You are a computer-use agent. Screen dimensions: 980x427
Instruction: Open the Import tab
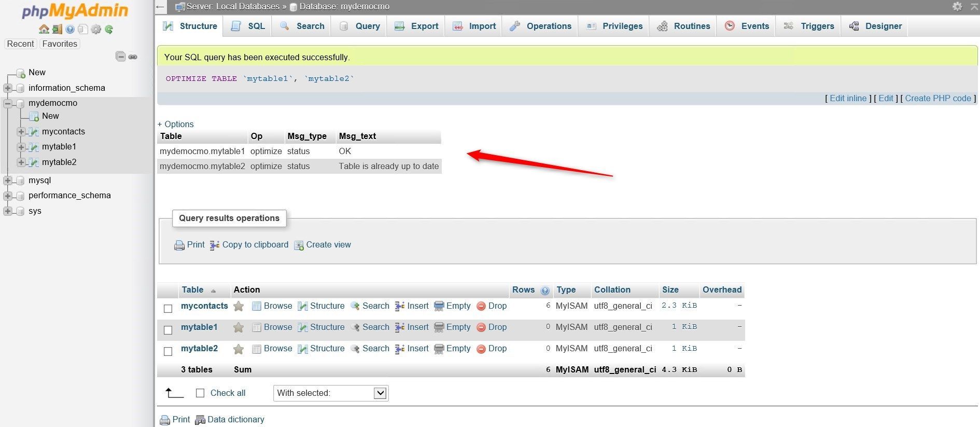pyautogui.click(x=474, y=26)
